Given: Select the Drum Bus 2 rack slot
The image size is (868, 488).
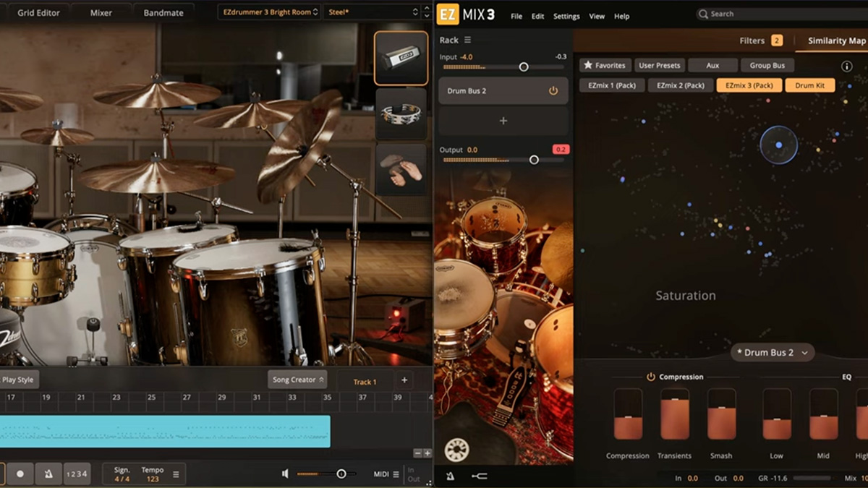Looking at the screenshot, I should click(x=503, y=91).
